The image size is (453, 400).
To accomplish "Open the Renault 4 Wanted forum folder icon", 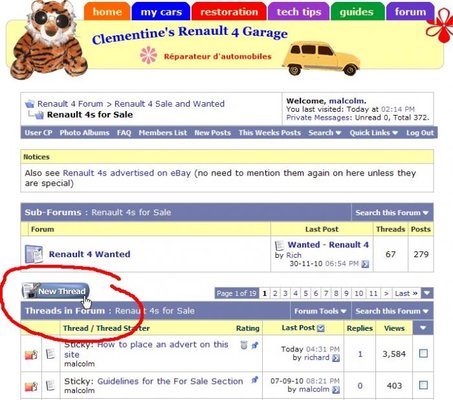I will pyautogui.click(x=34, y=254).
